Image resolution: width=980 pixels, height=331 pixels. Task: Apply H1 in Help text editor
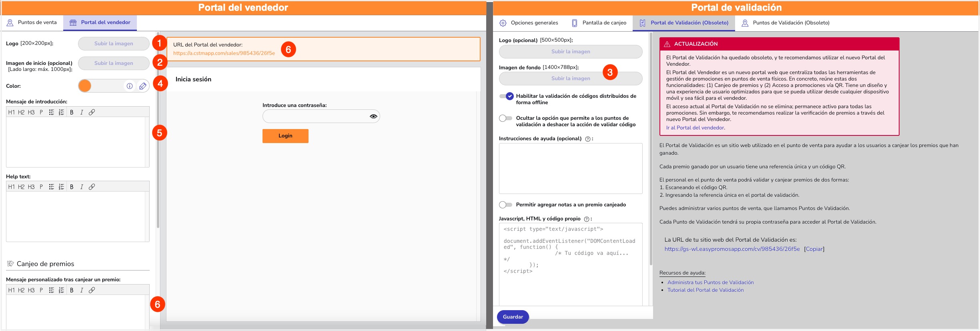point(12,187)
